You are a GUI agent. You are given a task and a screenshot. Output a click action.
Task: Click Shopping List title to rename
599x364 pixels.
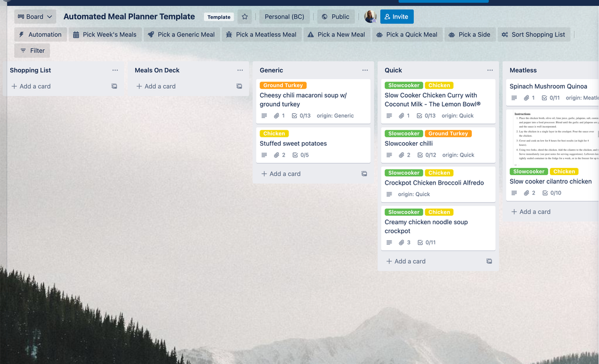coord(30,70)
